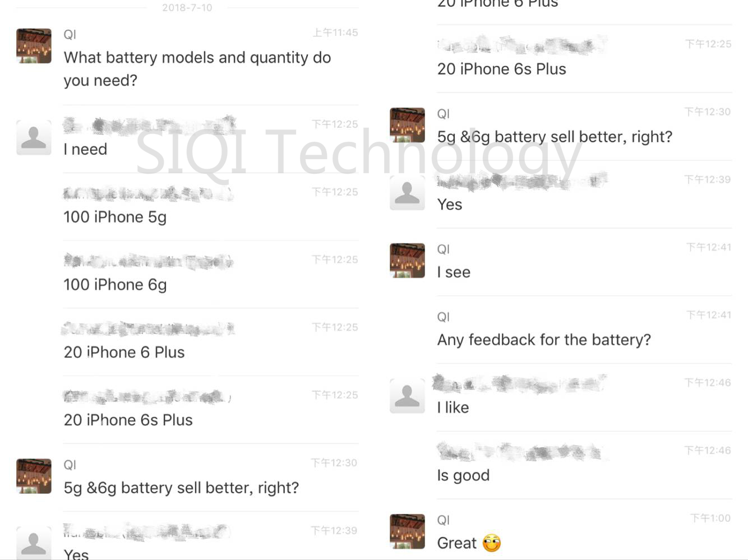Click the 2018-7-10 date separator
This screenshot has height=560, width=748.
187,7
